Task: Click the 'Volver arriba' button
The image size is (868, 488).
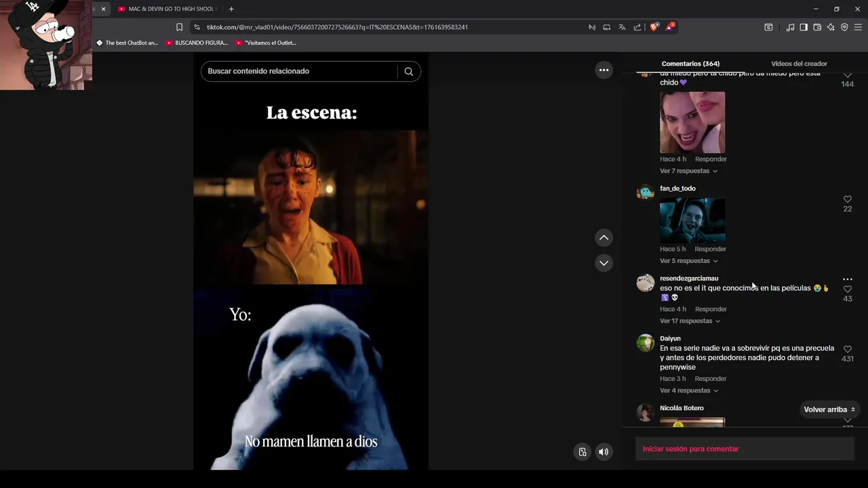Action: [829, 409]
